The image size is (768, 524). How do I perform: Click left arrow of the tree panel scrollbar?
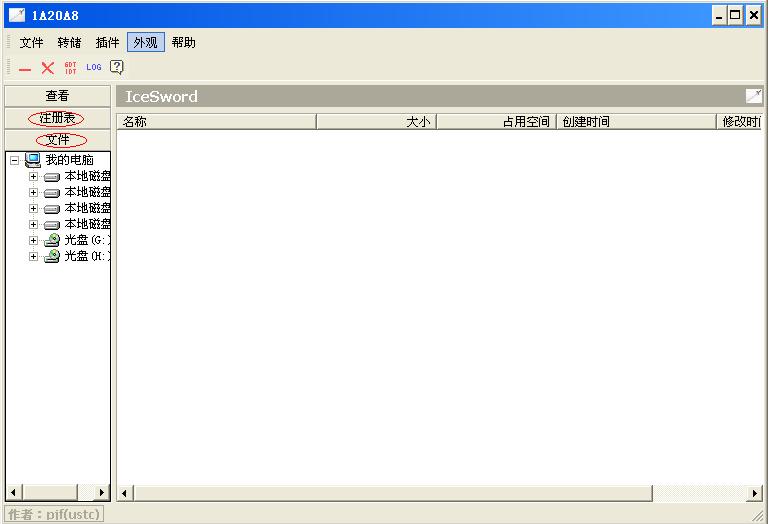pos(14,492)
